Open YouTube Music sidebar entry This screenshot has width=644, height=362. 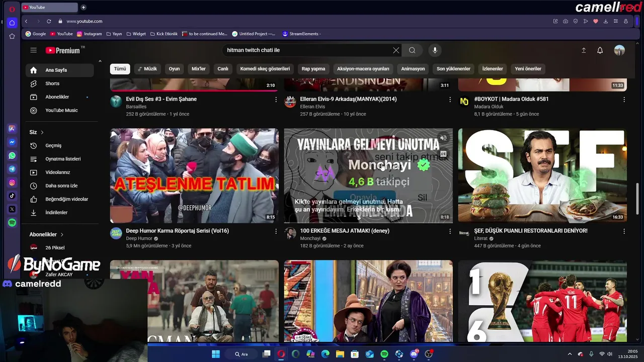60,110
